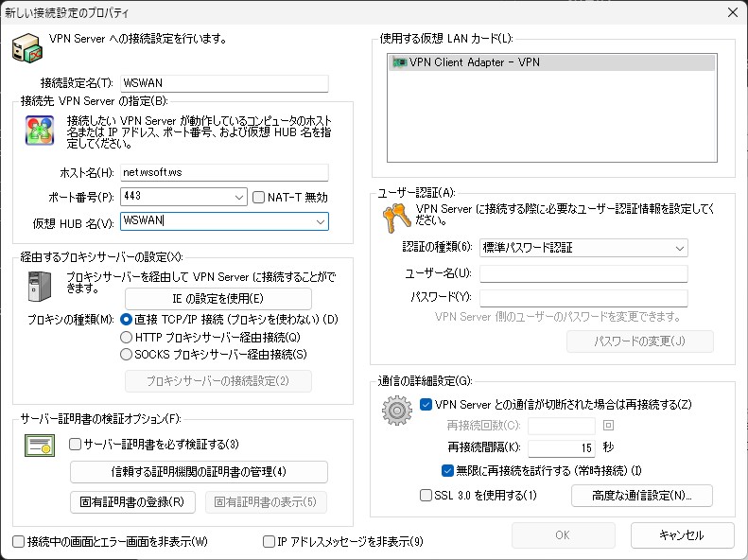This screenshot has width=748, height=560.
Task: Enable SSL 3.0 を使用する checkbox
Action: [x=426, y=495]
